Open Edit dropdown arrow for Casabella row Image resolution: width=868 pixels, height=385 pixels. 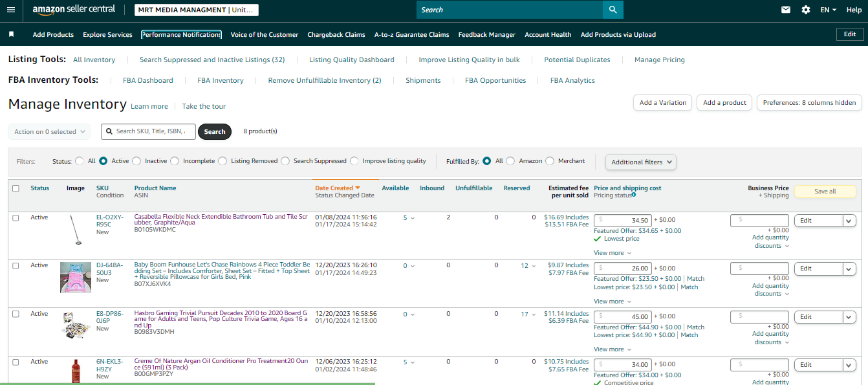click(849, 221)
